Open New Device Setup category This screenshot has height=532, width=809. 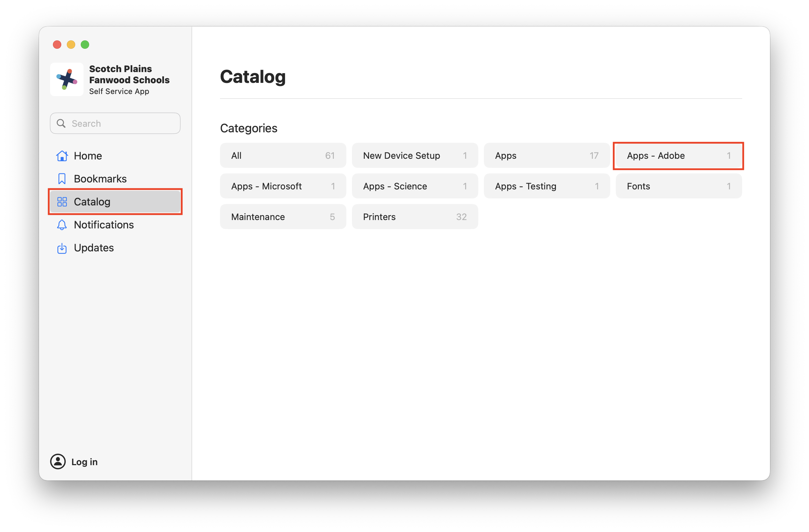(415, 156)
